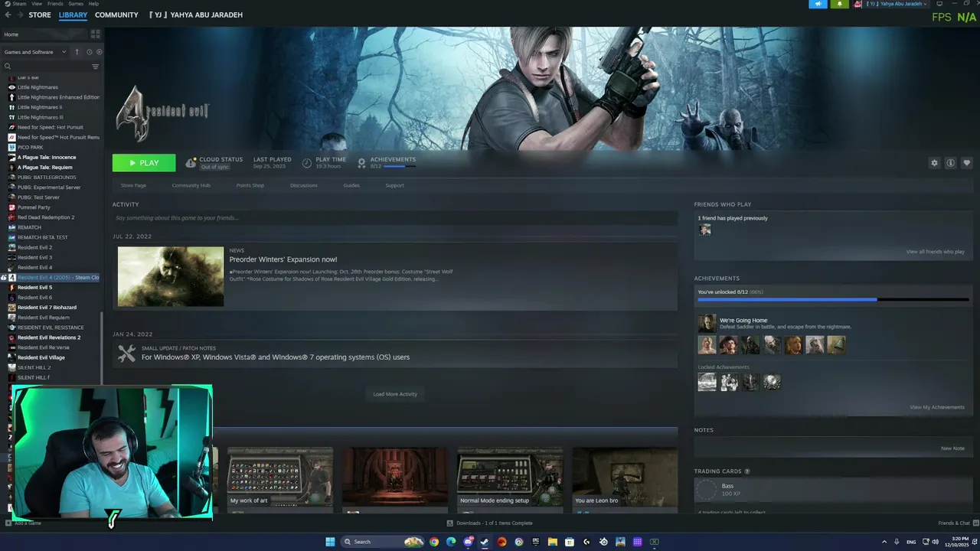Click Load More Activity
The height and width of the screenshot is (551, 980).
point(395,394)
